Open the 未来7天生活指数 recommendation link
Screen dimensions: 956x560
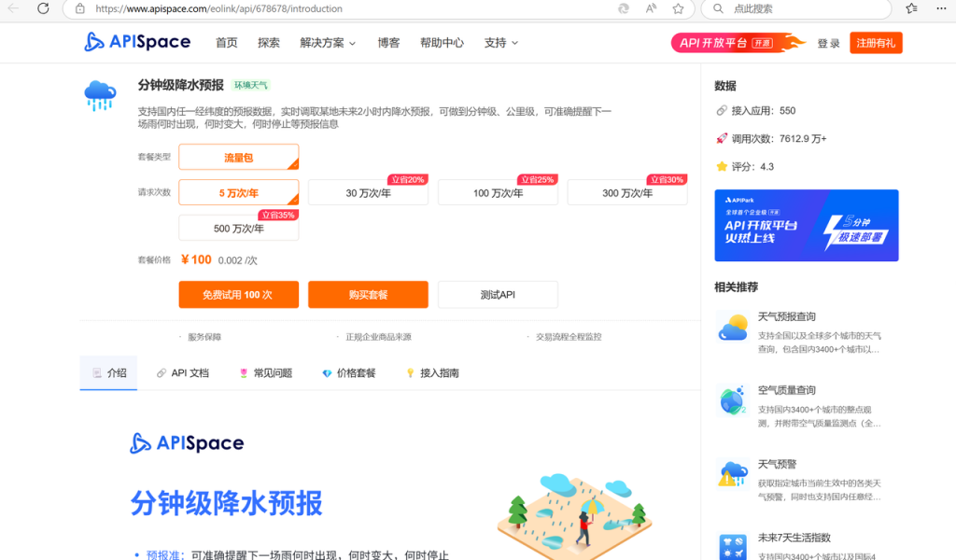[794, 538]
